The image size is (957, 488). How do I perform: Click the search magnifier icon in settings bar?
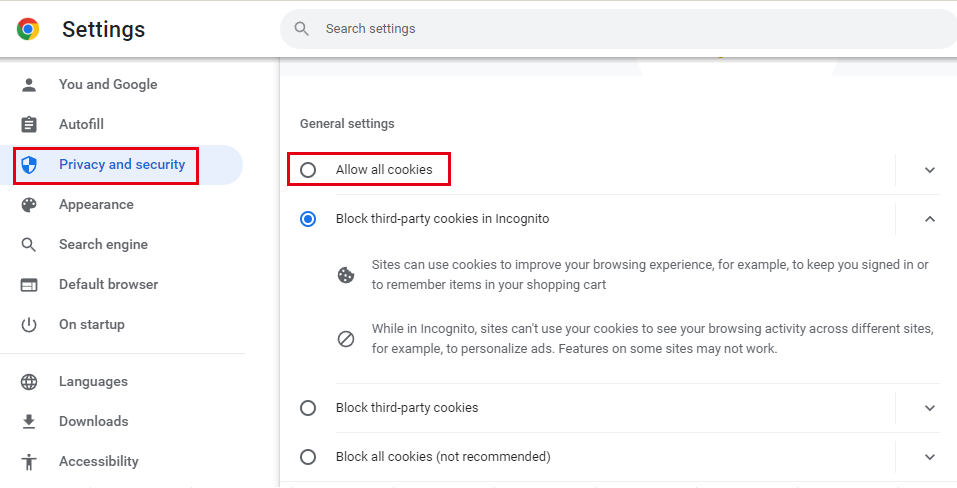(x=302, y=29)
